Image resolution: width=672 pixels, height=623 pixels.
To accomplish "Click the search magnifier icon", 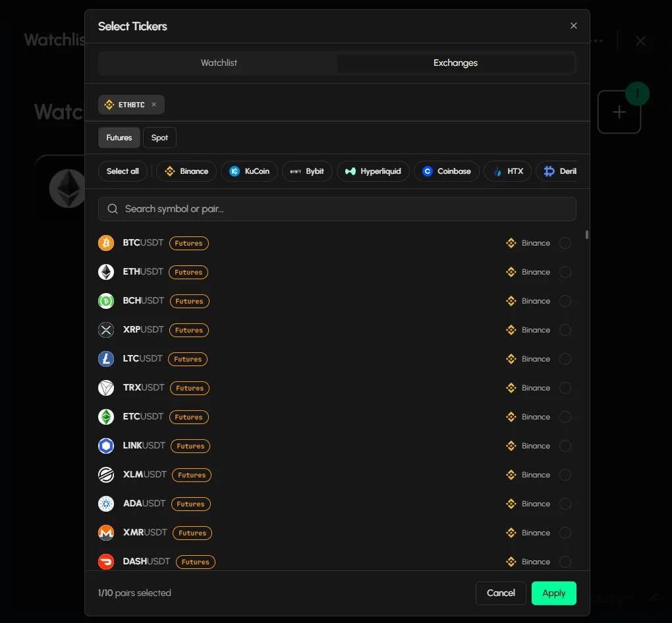I will pos(113,209).
